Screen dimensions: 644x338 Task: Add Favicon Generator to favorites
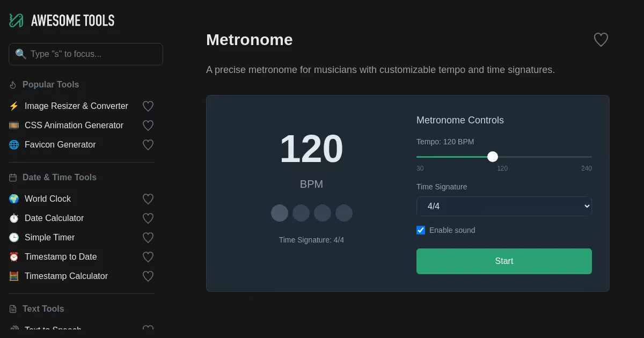click(x=148, y=145)
